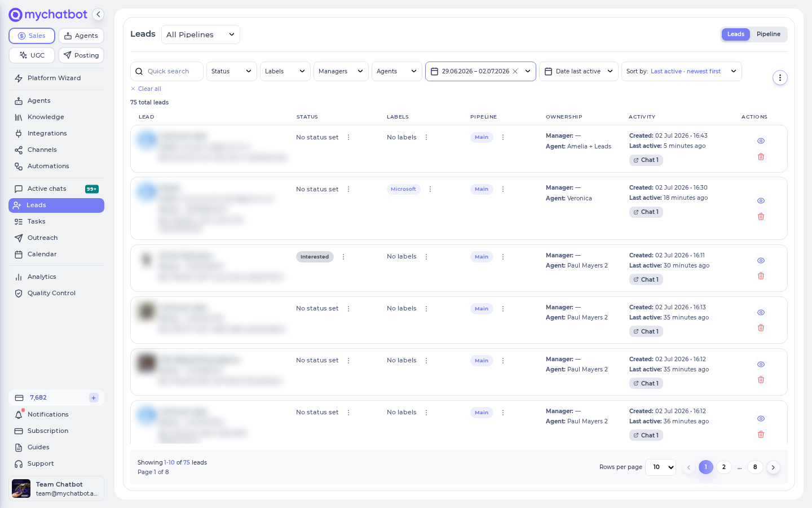
Task: Open Analytics in the sidebar
Action: [56, 277]
